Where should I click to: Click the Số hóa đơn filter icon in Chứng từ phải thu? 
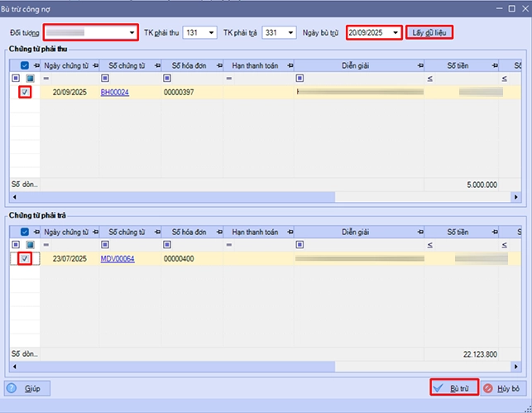pyautogui.click(x=166, y=79)
